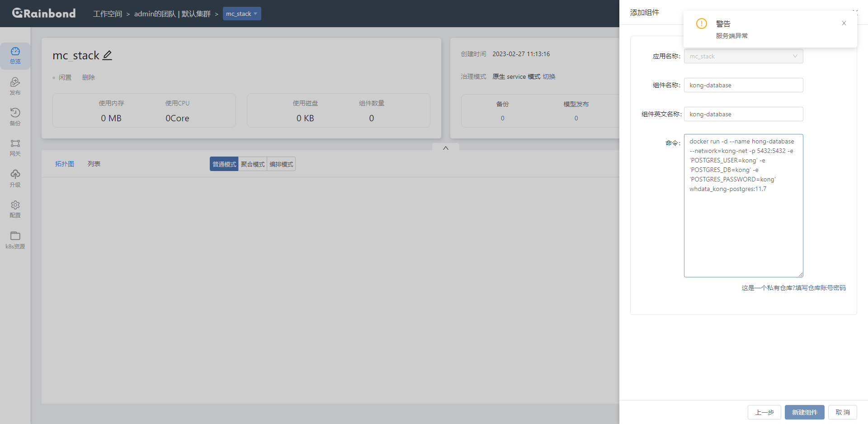
Task: Select 普通模式 normal mode
Action: [x=223, y=164]
